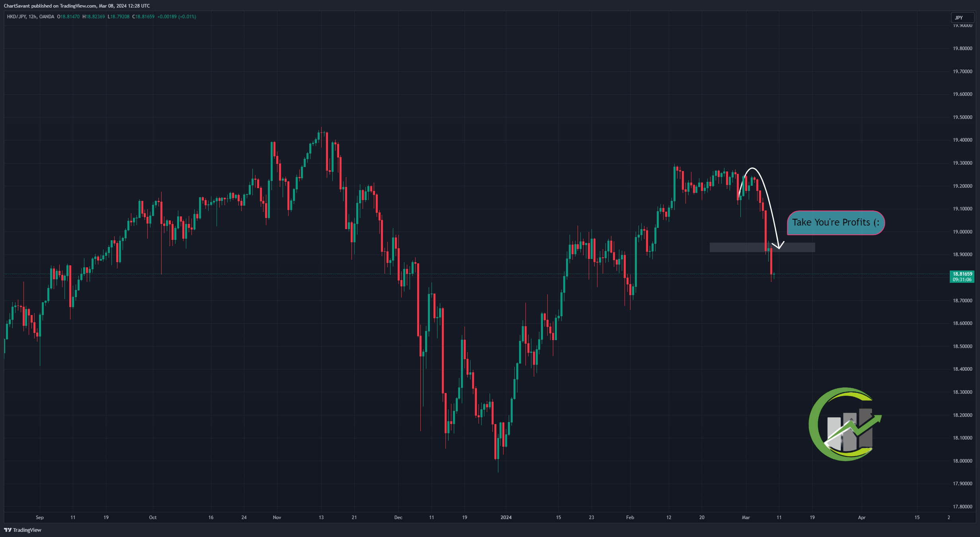Viewport: 980px width, 537px height.
Task: Click the change value +0.00189 (+0.01%)
Action: [177, 17]
